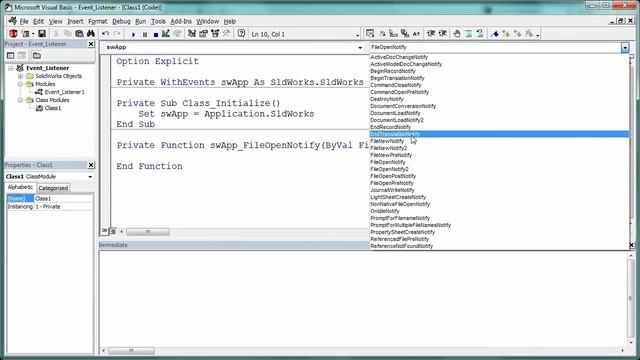Select DestroyNotify from event list
The image size is (640, 360).
[x=387, y=99]
